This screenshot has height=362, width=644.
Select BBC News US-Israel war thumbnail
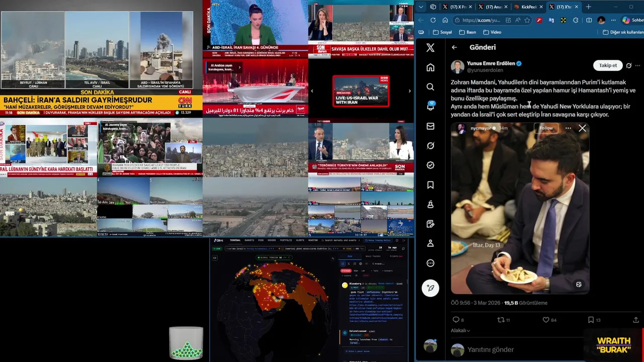tap(360, 91)
